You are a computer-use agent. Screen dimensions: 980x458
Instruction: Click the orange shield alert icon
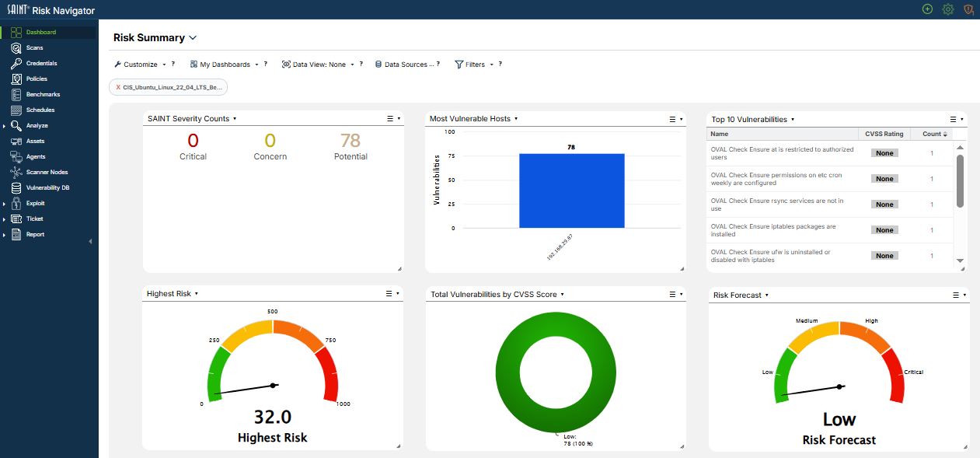tap(968, 9)
